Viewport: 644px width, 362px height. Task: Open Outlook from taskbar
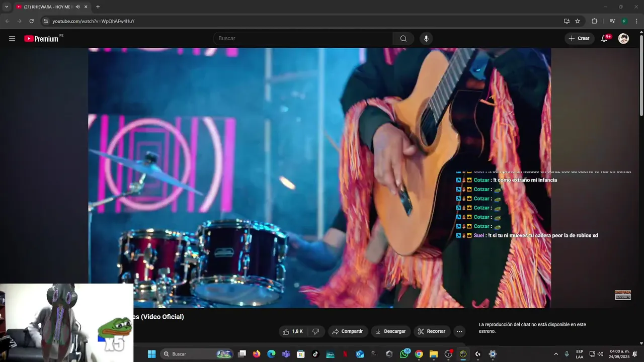point(360,354)
